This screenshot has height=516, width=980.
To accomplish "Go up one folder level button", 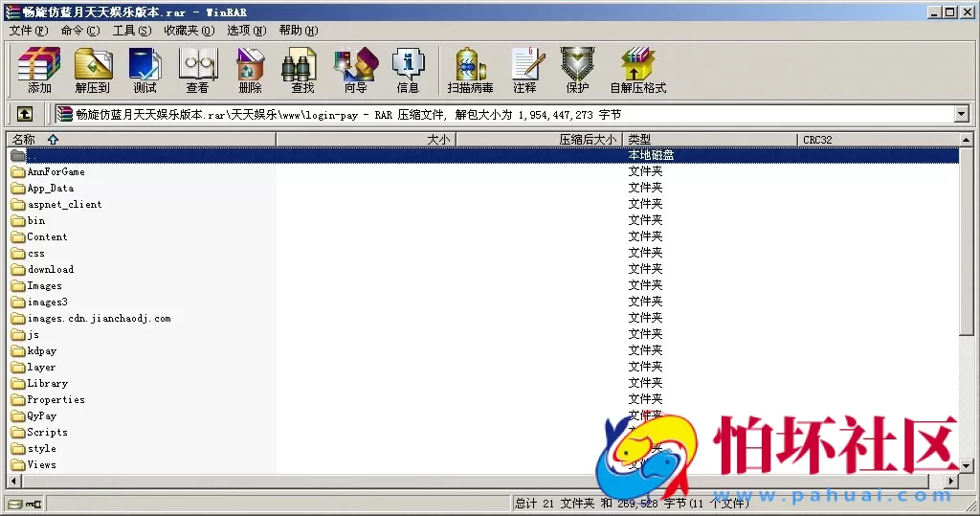I will [x=24, y=114].
